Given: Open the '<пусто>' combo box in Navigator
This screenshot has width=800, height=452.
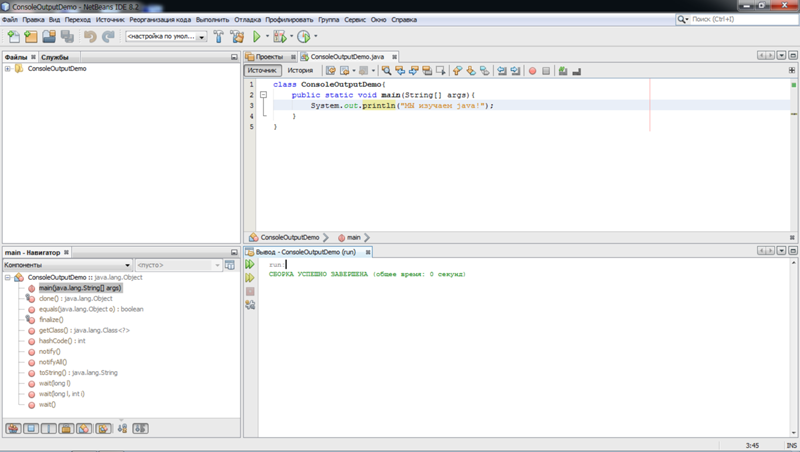Looking at the screenshot, I should (x=178, y=265).
